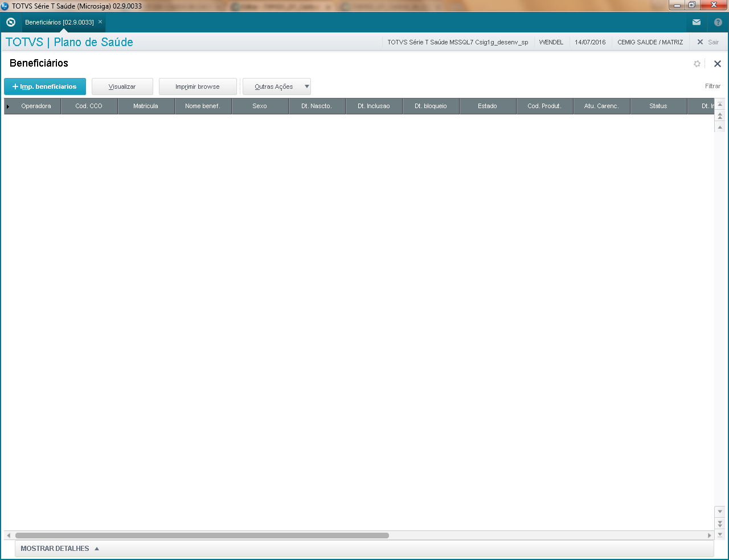This screenshot has width=729, height=560.
Task: Jump to last record with bottom arrow
Action: coord(720,534)
